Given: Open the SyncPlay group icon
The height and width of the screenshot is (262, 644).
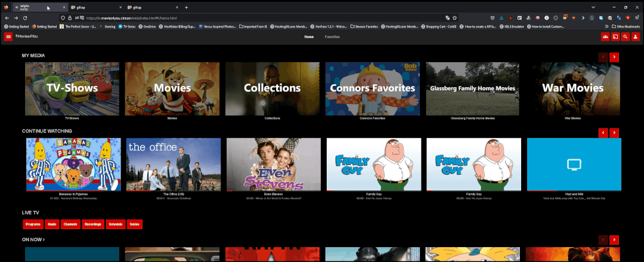Looking at the screenshot, I should coord(605,37).
